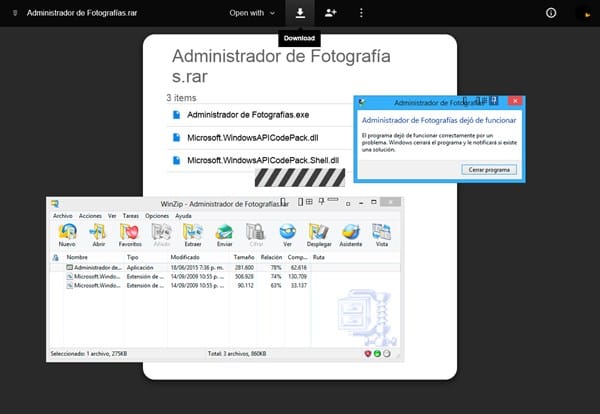Open the Opciones menu in WinZip
The image size is (600, 414).
(x=157, y=216)
